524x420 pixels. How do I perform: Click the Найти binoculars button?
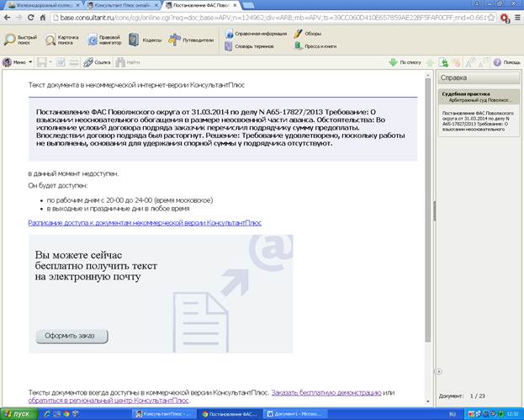(x=128, y=62)
